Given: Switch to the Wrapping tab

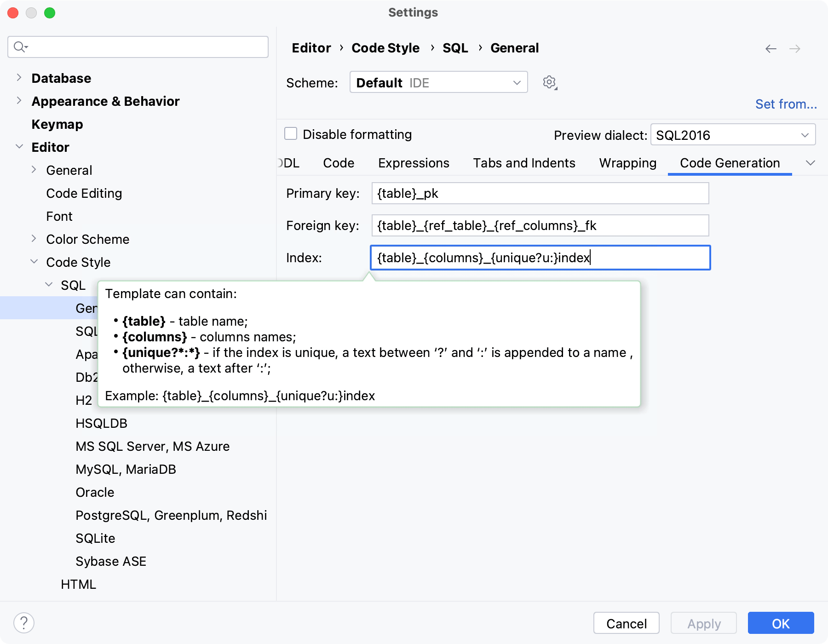Looking at the screenshot, I should coord(627,163).
